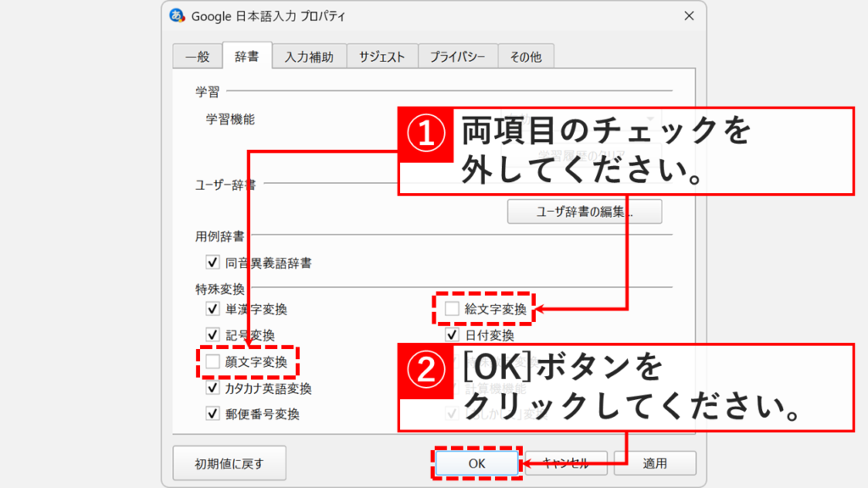This screenshot has height=488, width=868.
Task: Toggle the 日付変換 checkbox
Action: click(452, 335)
